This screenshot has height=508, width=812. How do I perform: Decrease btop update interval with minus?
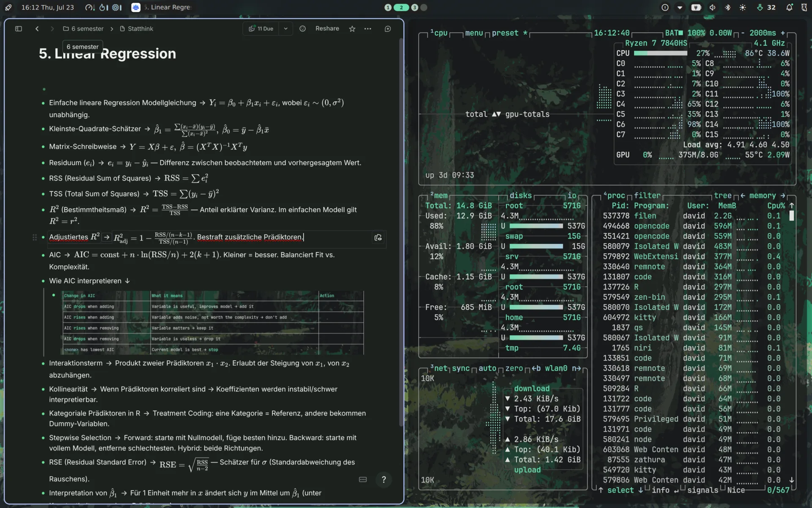(x=743, y=33)
